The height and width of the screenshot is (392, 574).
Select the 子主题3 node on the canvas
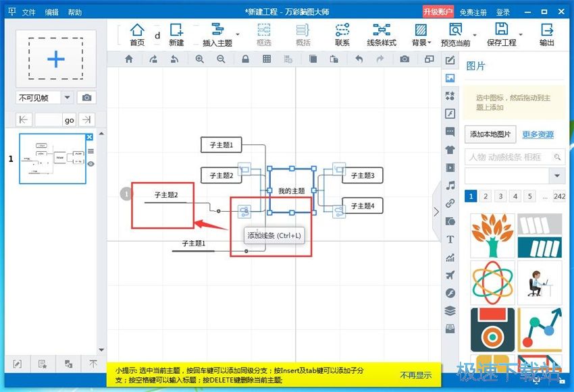(x=363, y=175)
